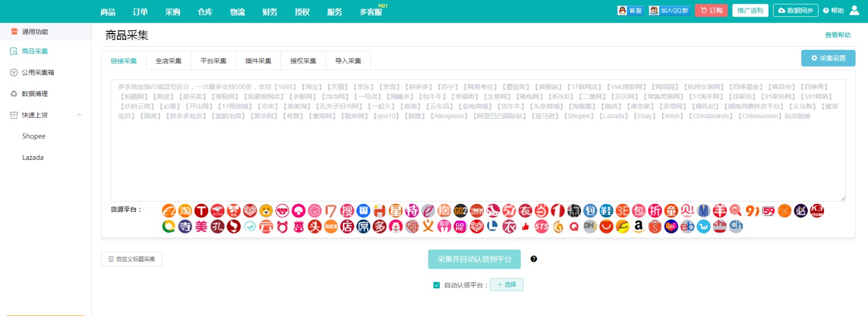Pick the red Tmall T icon
This screenshot has height=316, width=868.
[x=201, y=211]
